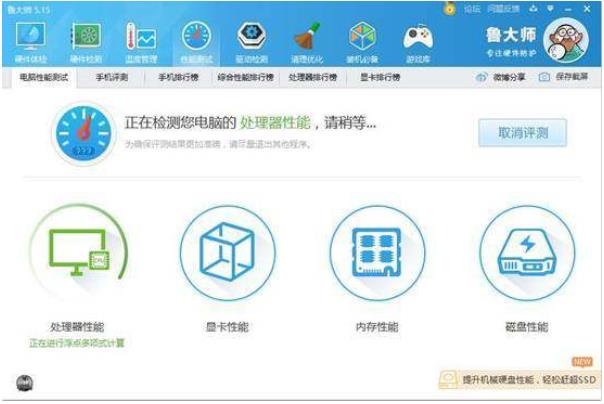
Task: Switch to the 手机排行榜 tab
Action: pyautogui.click(x=178, y=77)
